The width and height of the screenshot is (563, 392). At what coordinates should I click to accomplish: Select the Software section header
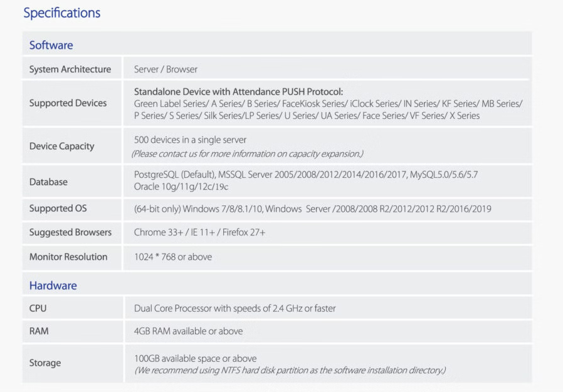[51, 45]
